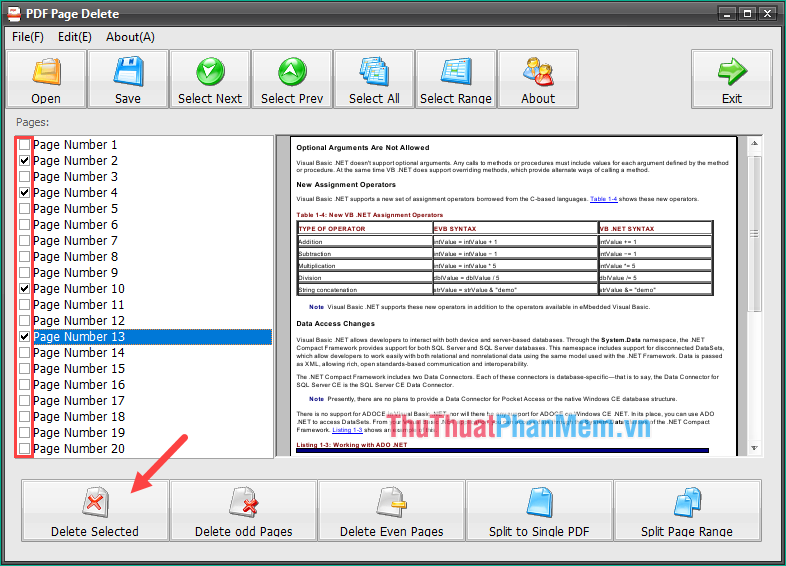Click the Split to Single PDF button
786x566 pixels.
point(539,510)
